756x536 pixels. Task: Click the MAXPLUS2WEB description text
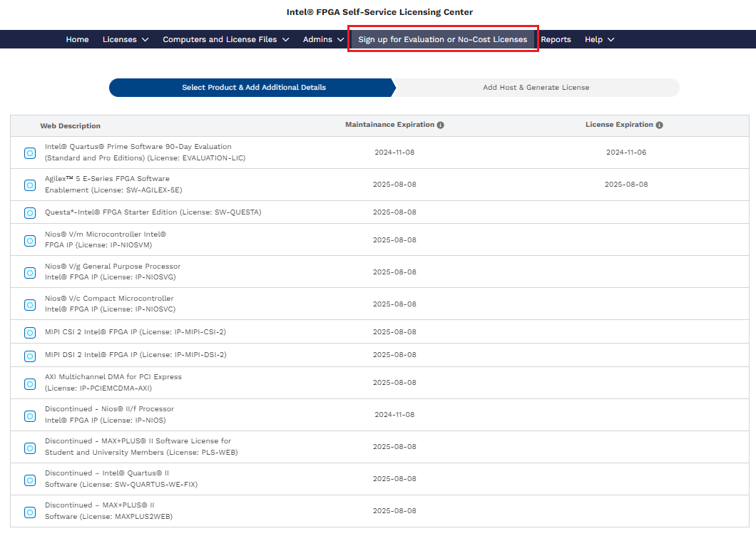click(108, 510)
